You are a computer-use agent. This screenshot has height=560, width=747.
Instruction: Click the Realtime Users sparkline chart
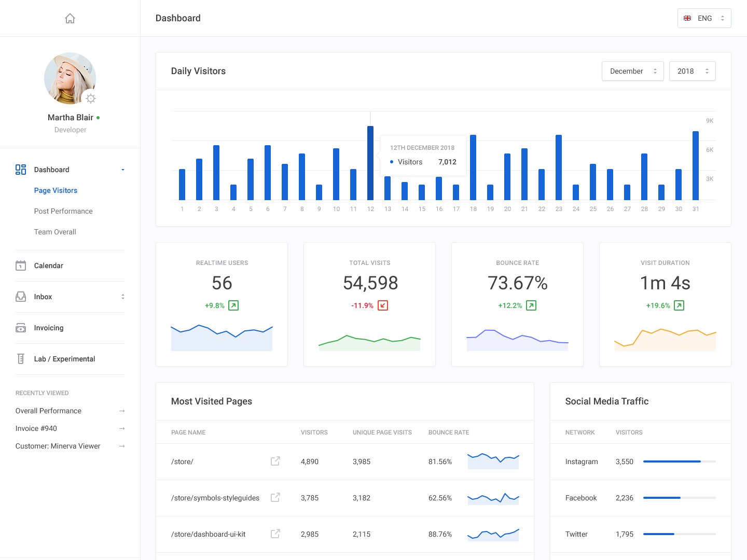tap(222, 338)
